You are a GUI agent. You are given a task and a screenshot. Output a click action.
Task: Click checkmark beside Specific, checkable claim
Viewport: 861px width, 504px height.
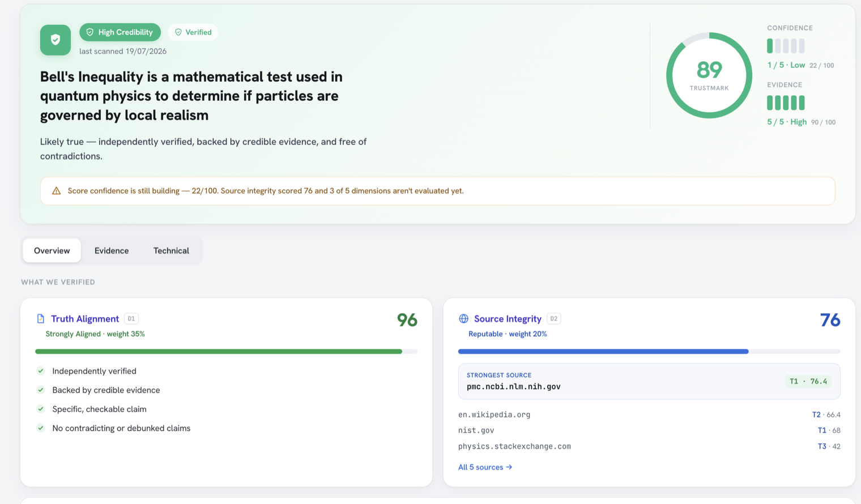tap(41, 409)
